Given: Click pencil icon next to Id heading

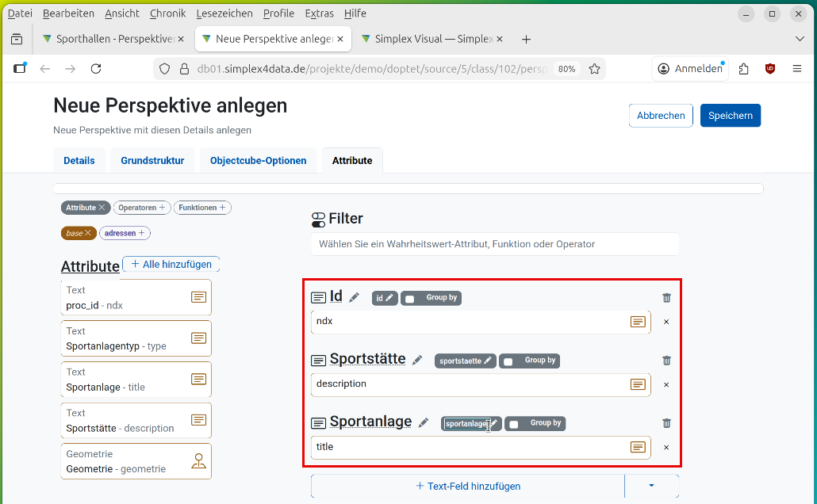Looking at the screenshot, I should click(x=355, y=298).
